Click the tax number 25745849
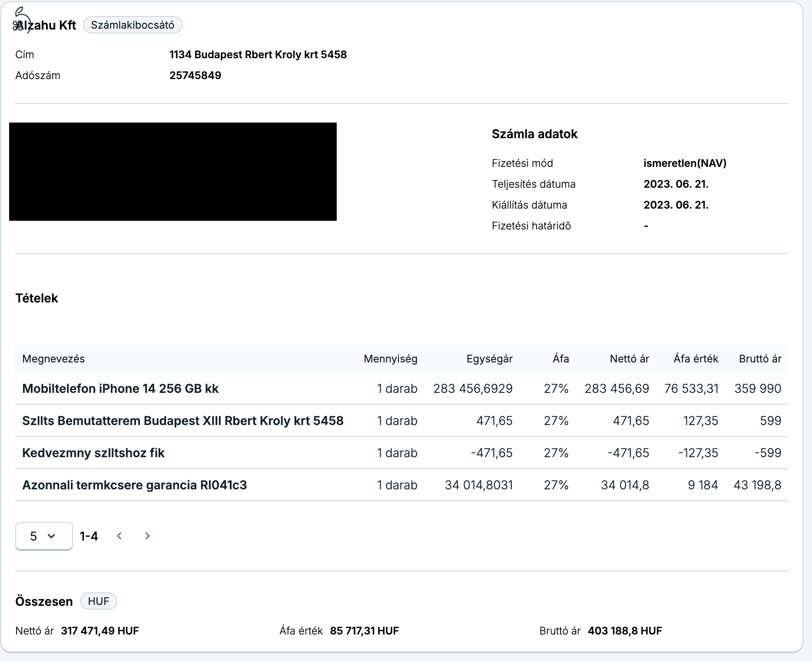 [196, 75]
